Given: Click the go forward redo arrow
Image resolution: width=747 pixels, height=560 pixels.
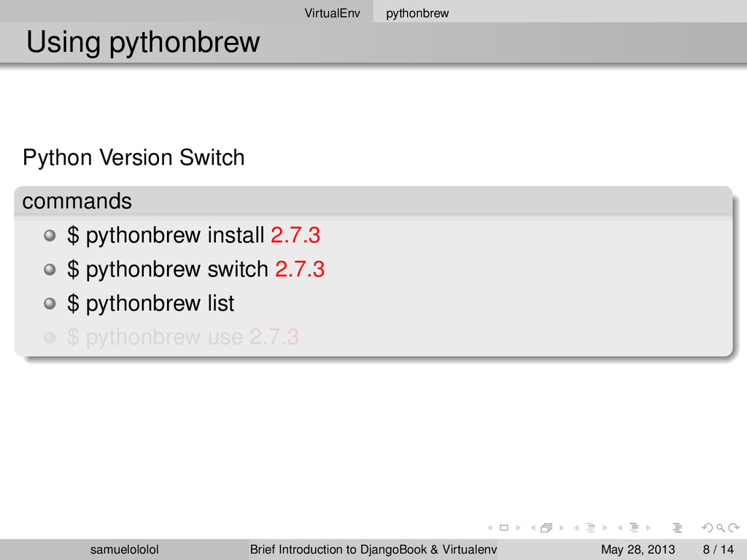Looking at the screenshot, I should point(734,528).
